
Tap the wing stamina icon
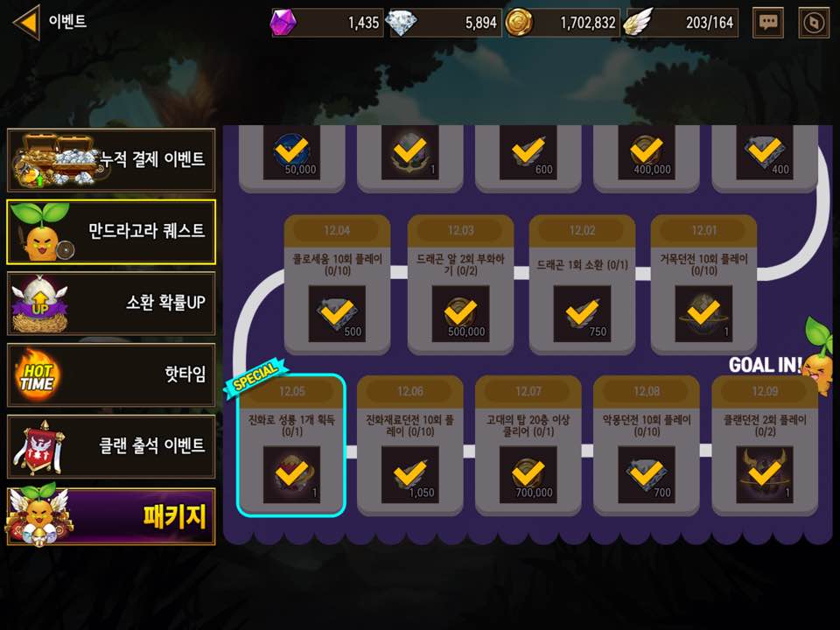tap(639, 23)
